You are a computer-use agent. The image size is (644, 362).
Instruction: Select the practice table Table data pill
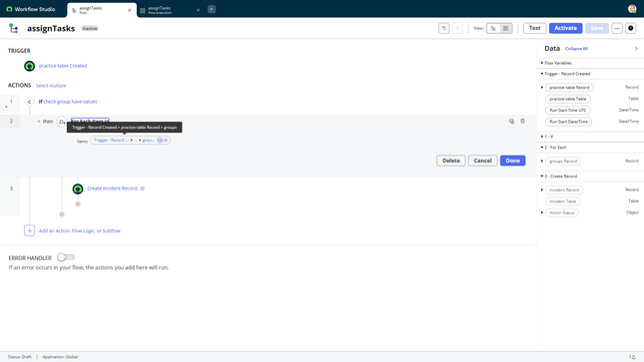point(568,99)
